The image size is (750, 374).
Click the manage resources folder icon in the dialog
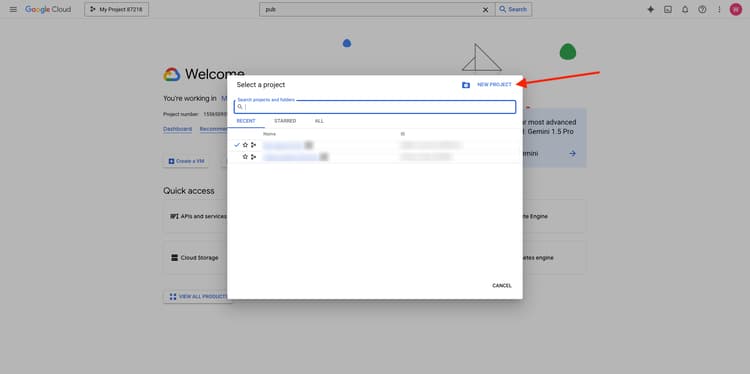pyautogui.click(x=466, y=85)
